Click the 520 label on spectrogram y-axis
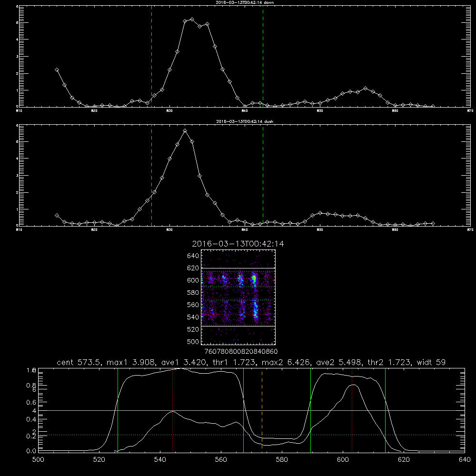Image resolution: width=476 pixels, height=476 pixels. point(193,329)
